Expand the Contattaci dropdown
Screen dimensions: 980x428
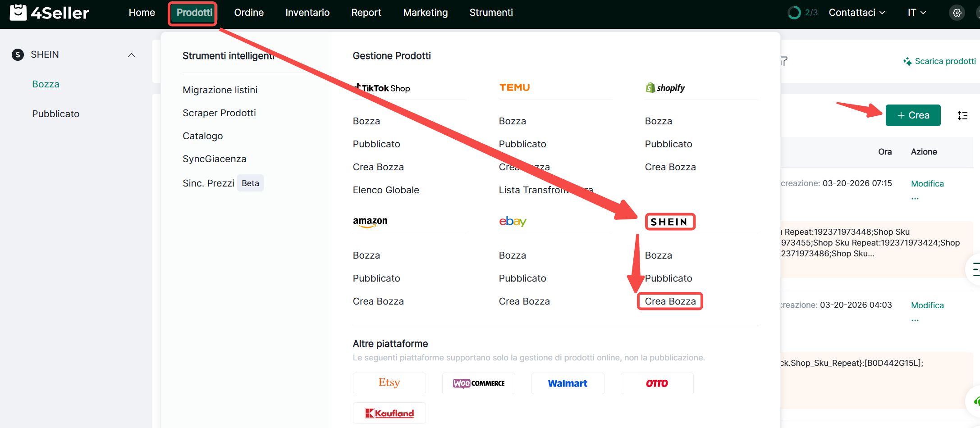tap(856, 13)
